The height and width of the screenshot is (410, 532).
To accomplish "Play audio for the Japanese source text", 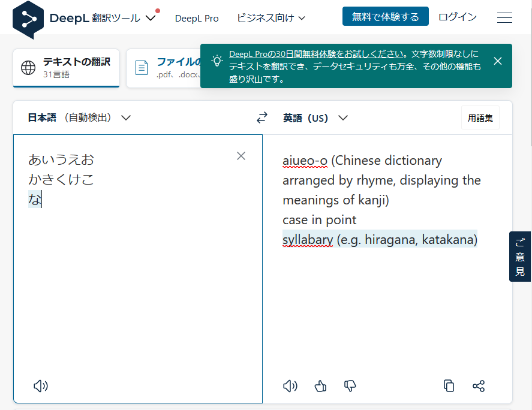I will [x=40, y=386].
